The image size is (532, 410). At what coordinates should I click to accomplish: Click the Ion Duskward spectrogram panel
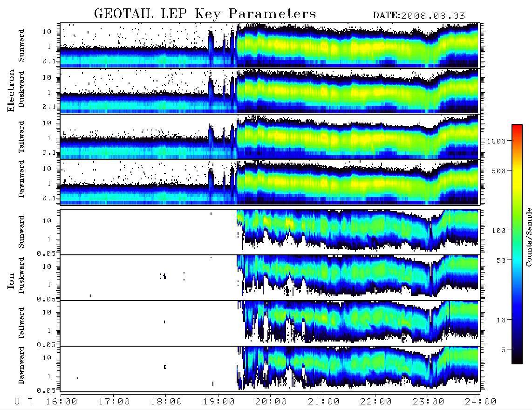[270, 278]
